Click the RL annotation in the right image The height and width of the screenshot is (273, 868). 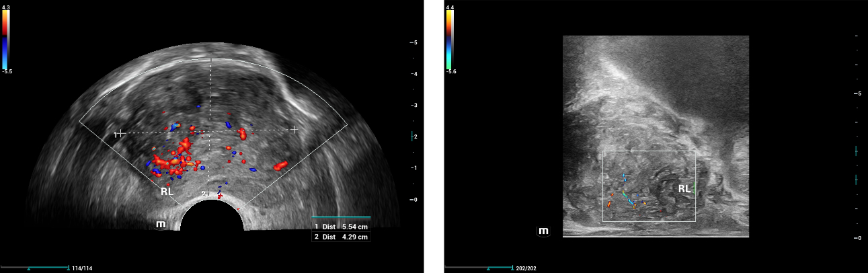click(x=684, y=189)
